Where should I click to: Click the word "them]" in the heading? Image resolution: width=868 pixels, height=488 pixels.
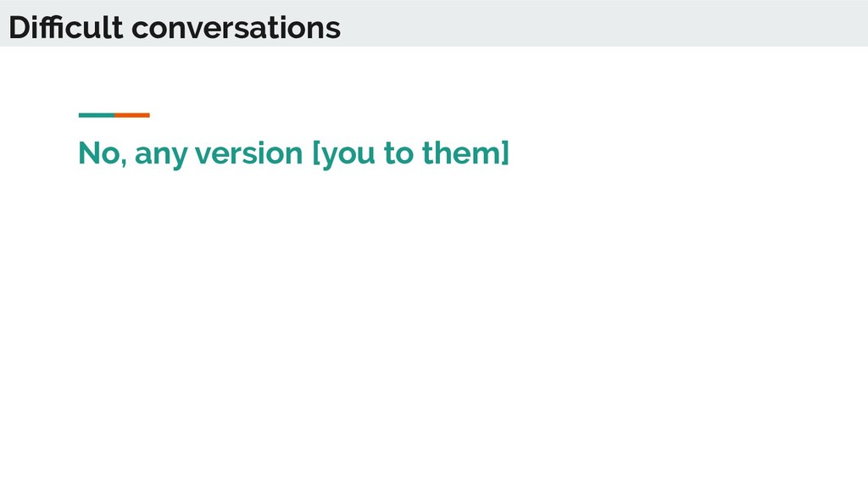(x=465, y=153)
